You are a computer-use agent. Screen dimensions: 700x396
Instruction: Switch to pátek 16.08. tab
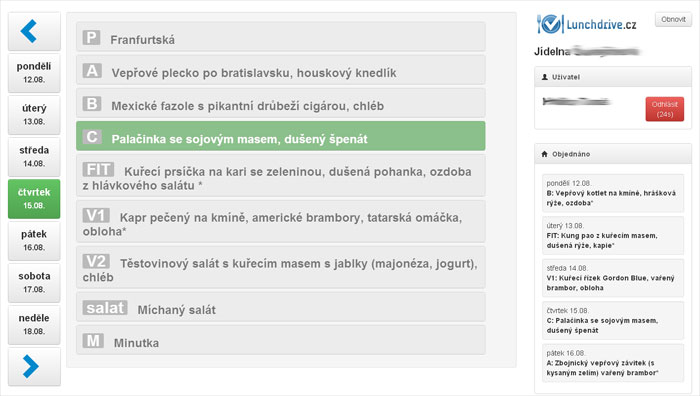point(34,241)
